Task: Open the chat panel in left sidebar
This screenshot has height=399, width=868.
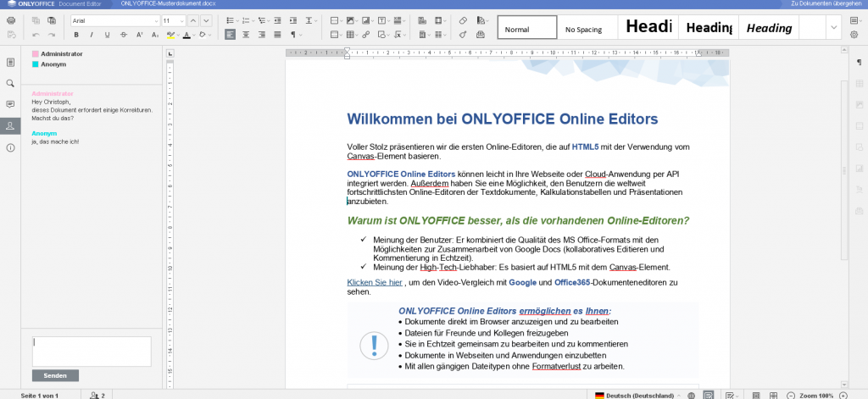Action: pyautogui.click(x=10, y=125)
